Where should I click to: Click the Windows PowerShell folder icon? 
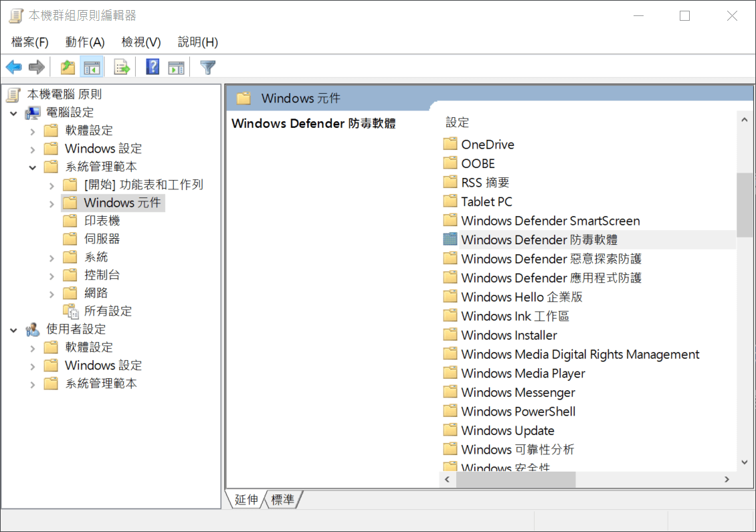pyautogui.click(x=450, y=411)
